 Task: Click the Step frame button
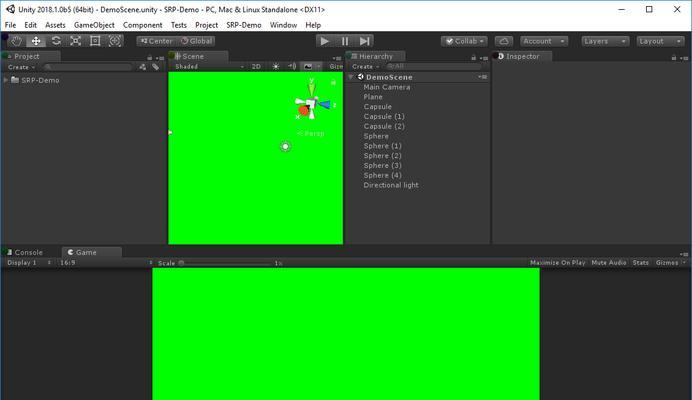click(365, 41)
